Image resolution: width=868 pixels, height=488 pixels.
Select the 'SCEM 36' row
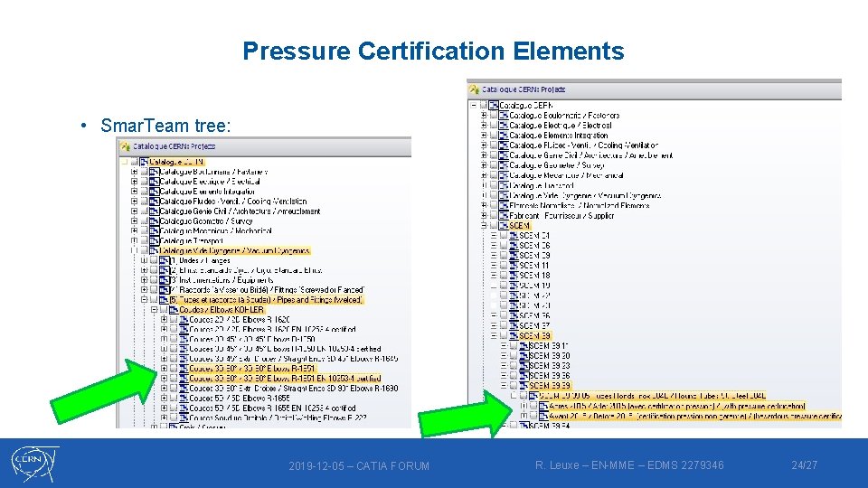click(x=534, y=315)
